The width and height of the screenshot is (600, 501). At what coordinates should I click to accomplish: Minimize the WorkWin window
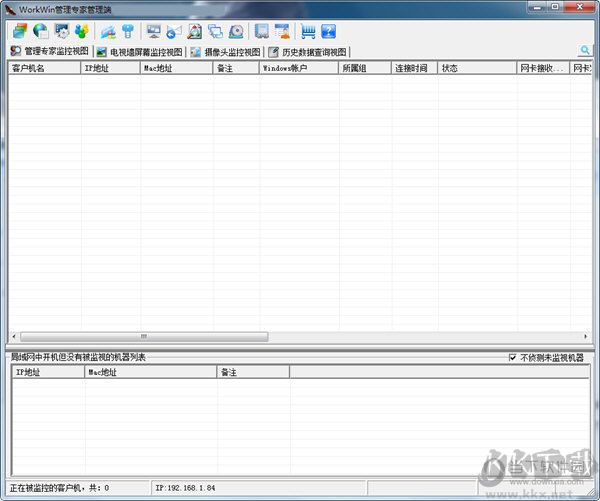click(x=538, y=7)
